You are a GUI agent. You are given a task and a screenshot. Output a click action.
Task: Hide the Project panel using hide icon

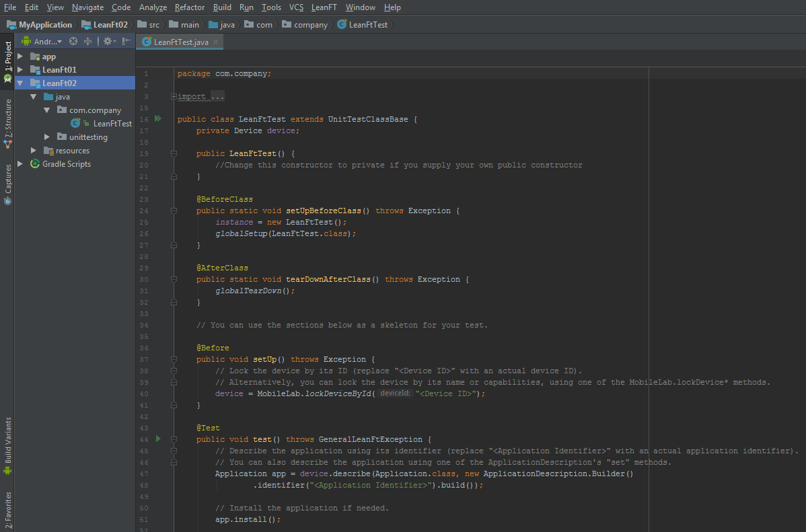[125, 40]
